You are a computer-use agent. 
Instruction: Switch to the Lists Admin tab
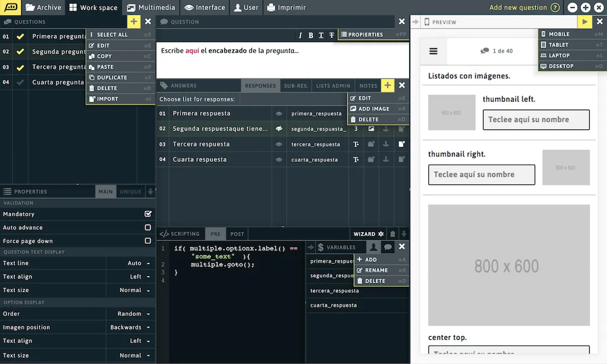[x=333, y=86]
